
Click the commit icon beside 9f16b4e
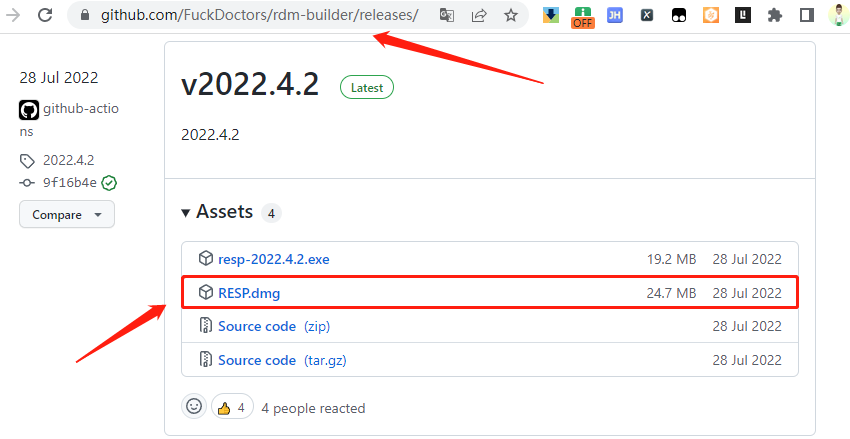click(x=27, y=183)
